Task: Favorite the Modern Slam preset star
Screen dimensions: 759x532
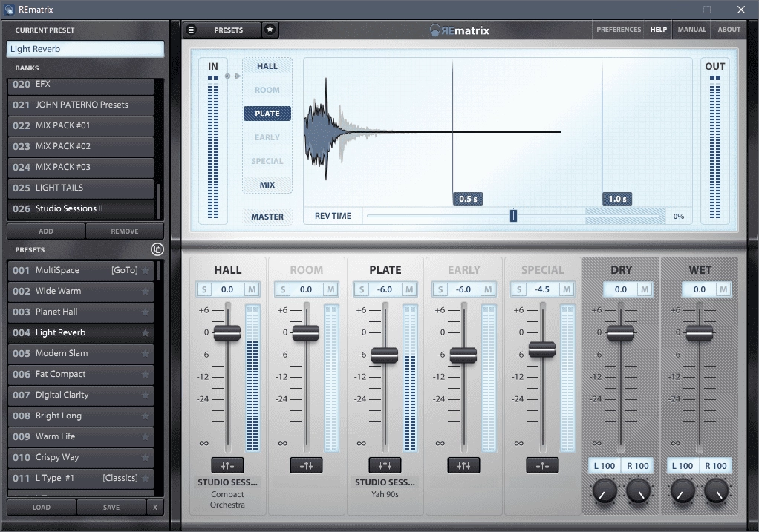Action: click(146, 353)
